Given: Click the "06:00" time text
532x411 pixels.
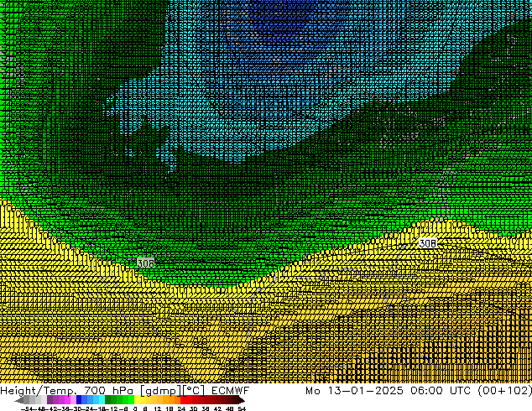Looking at the screenshot, I should tap(426, 391).
